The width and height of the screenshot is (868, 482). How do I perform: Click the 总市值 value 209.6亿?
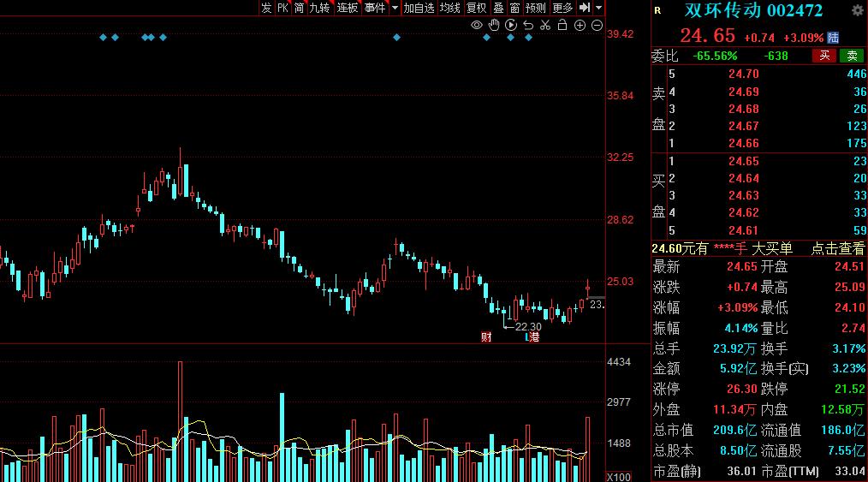734,430
